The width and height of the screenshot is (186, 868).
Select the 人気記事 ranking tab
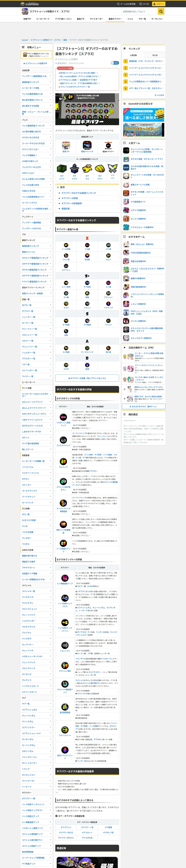point(133,55)
